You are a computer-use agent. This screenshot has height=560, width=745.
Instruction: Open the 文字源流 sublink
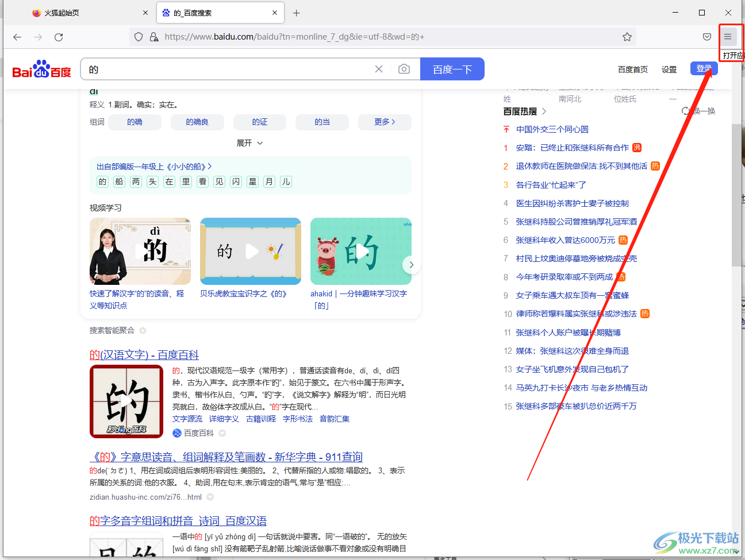(187, 419)
